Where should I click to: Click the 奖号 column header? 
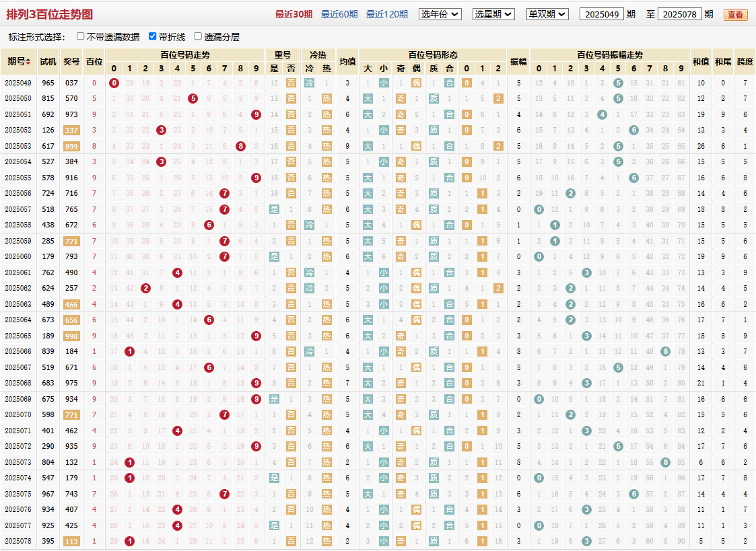[x=71, y=61]
